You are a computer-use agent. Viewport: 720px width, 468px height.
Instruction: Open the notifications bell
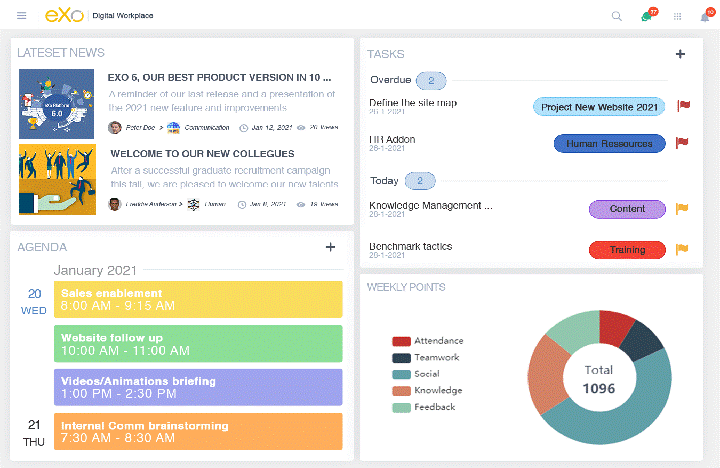coord(705,17)
